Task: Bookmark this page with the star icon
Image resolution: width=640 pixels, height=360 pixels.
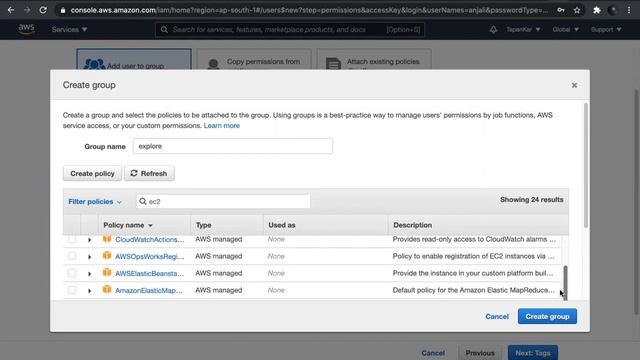Action: coord(577,10)
